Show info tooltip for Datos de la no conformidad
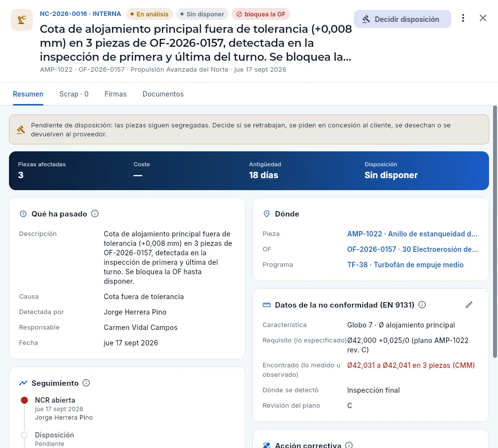Viewport: 498px width, 448px height. [422, 305]
